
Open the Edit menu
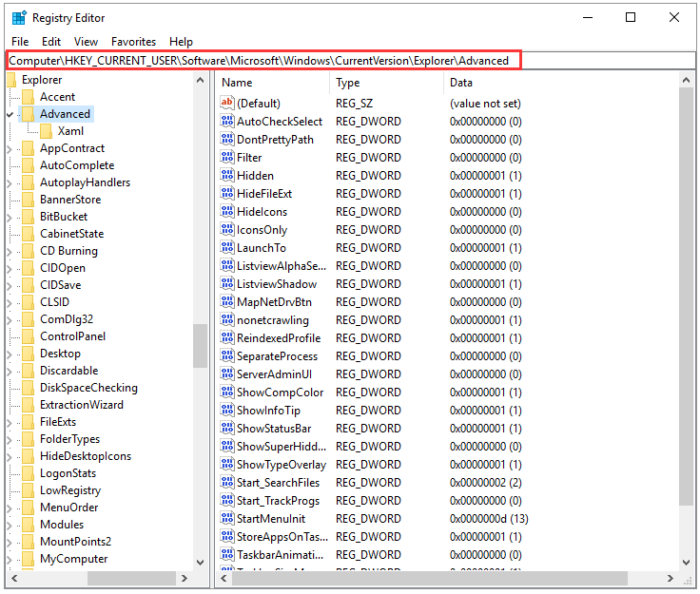[x=51, y=42]
